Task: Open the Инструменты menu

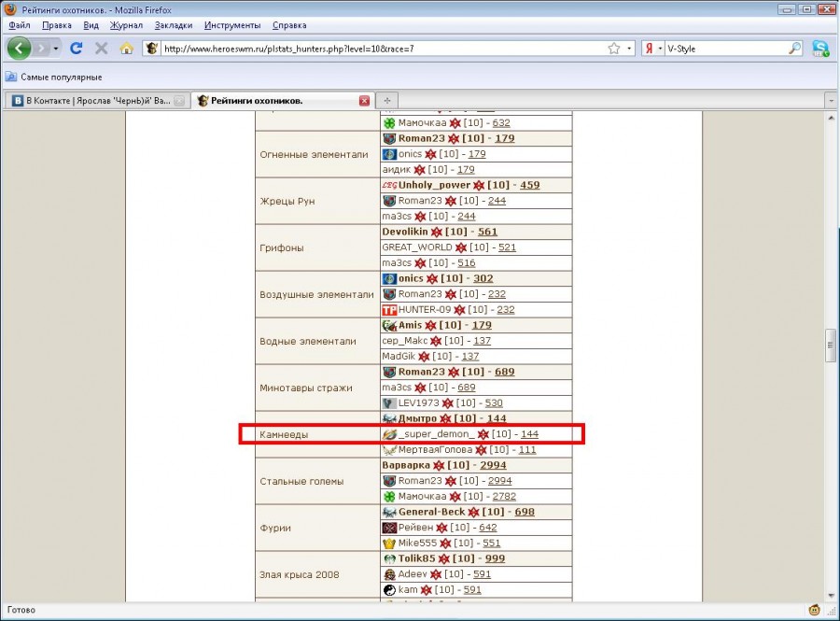Action: pos(232,25)
